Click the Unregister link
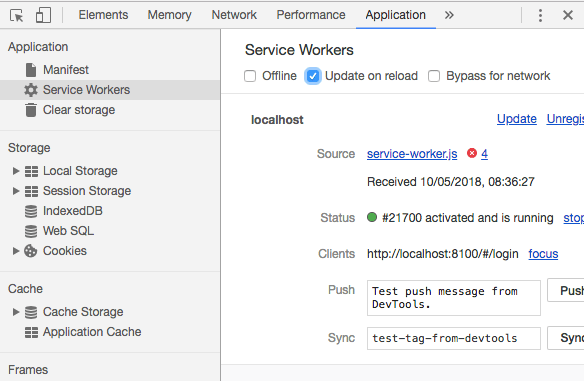Image resolution: width=584 pixels, height=381 pixels. point(565,119)
